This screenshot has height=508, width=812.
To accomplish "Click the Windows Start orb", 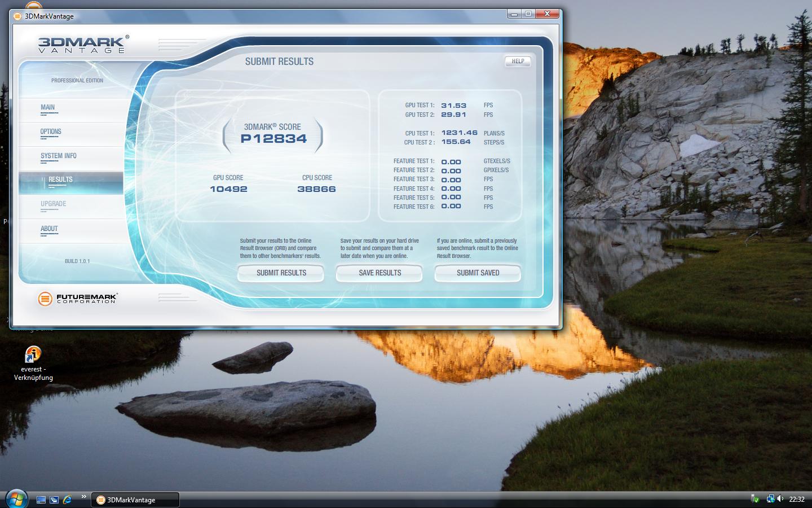I will point(16,498).
